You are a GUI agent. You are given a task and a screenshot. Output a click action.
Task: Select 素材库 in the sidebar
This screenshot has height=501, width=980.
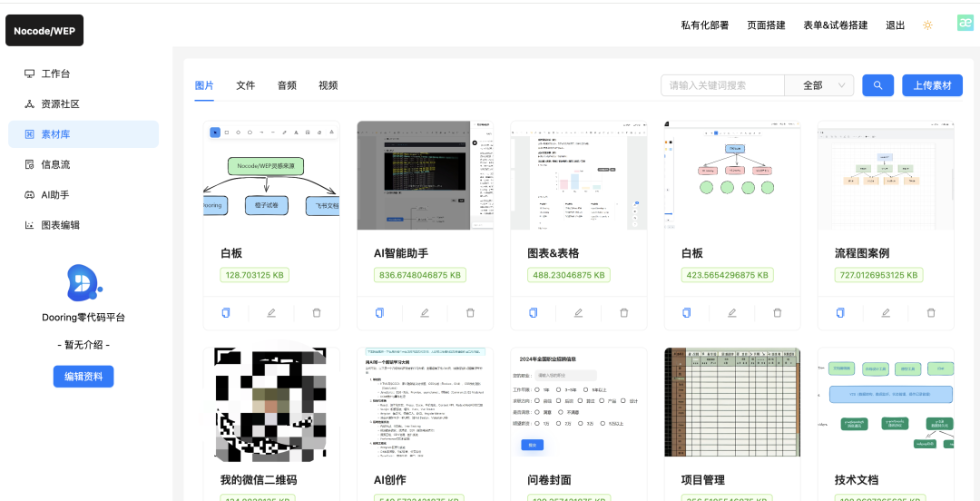(x=83, y=134)
